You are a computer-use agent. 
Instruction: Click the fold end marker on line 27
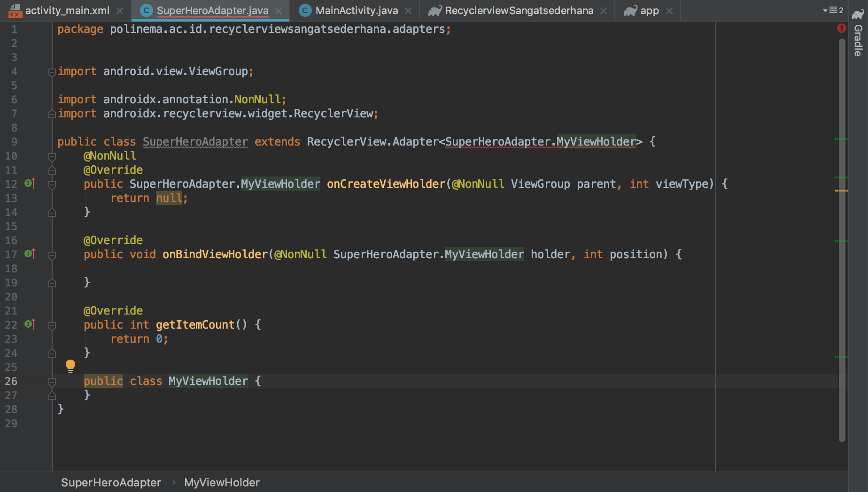[x=52, y=396]
